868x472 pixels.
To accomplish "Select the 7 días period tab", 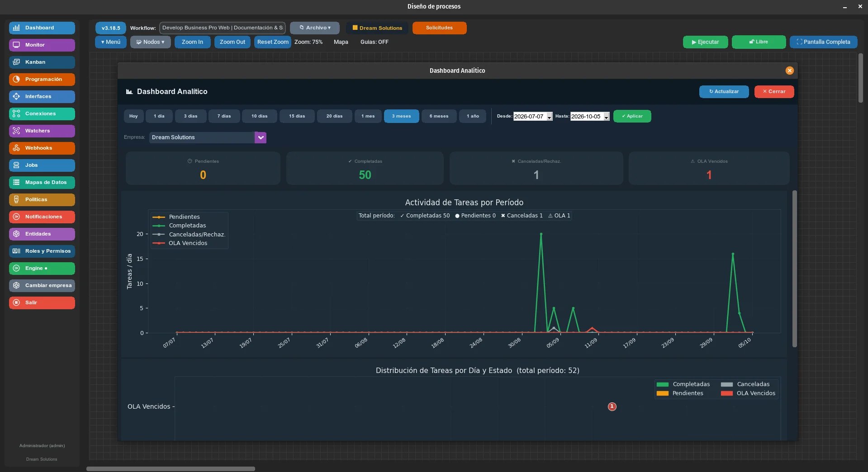I will tap(224, 116).
